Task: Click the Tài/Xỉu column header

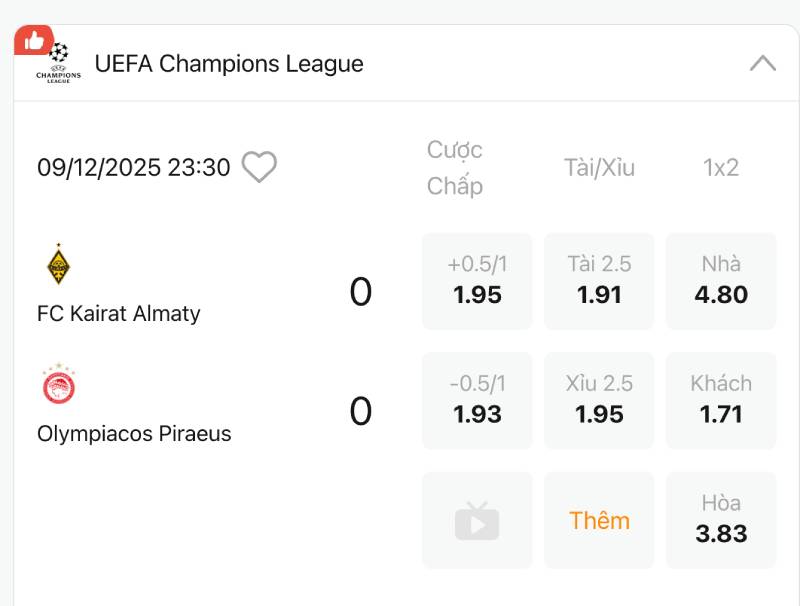Action: tap(599, 168)
